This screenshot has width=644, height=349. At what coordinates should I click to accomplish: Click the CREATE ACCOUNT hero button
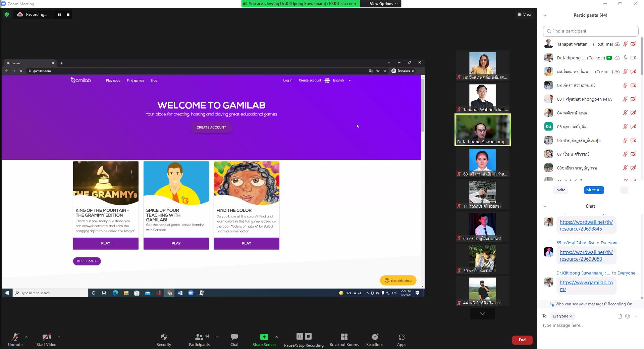211,128
